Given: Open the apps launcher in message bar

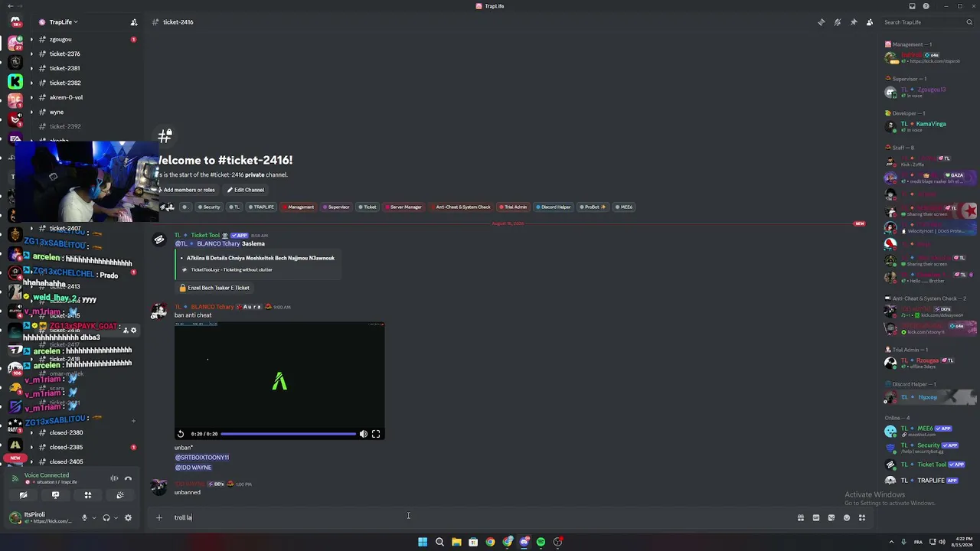Looking at the screenshot, I should click(x=862, y=518).
